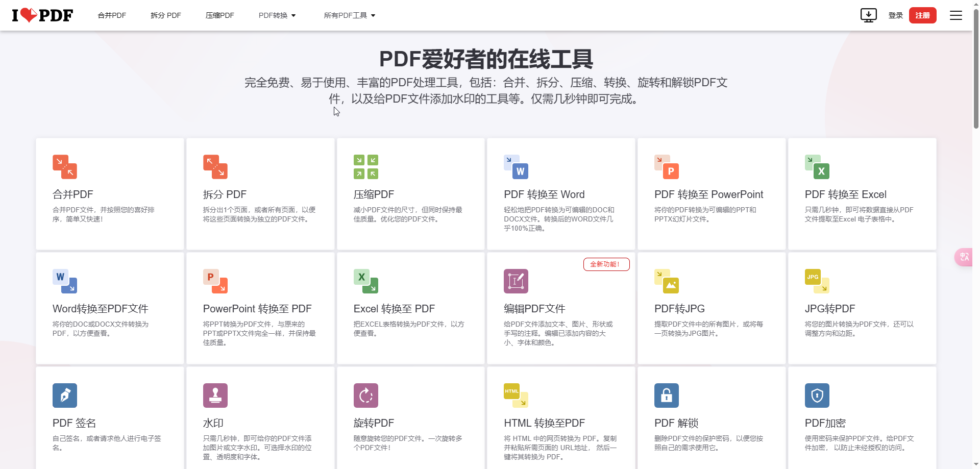Open the HTML 转换至PDF card title
Screen dimensions: 980x469
point(544,423)
